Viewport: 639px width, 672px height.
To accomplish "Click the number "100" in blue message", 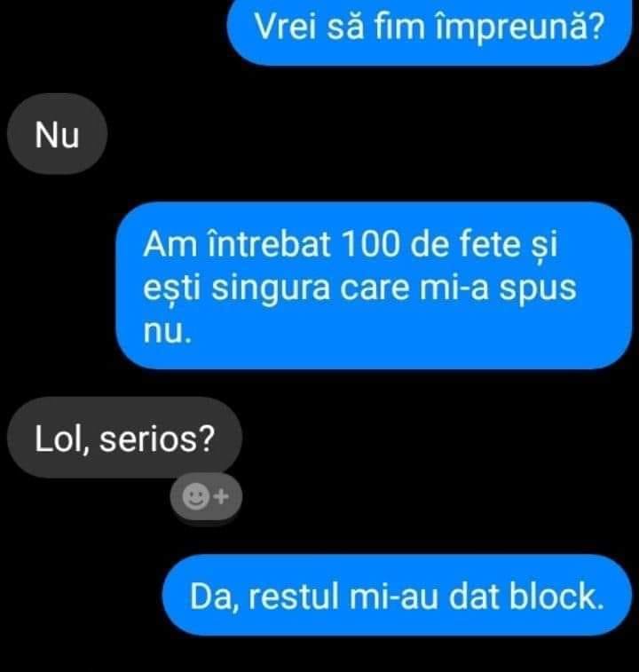I will [370, 245].
